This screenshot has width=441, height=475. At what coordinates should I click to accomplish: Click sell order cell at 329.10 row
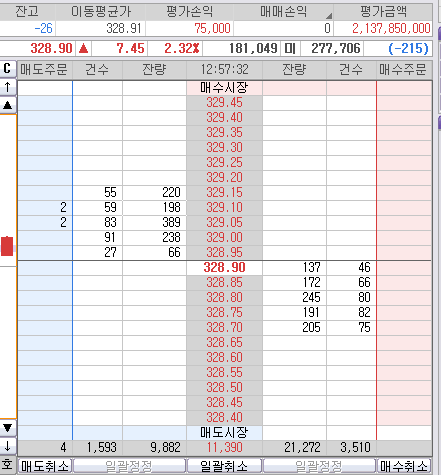[x=45, y=208]
